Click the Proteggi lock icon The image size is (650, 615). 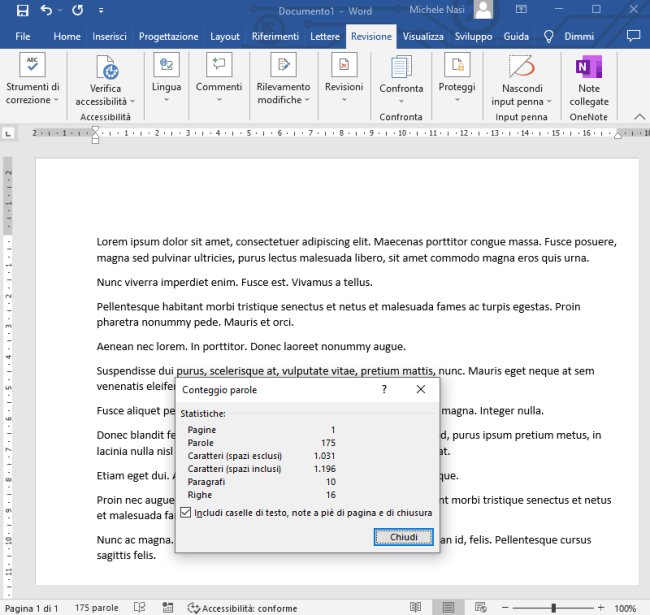pos(457,65)
